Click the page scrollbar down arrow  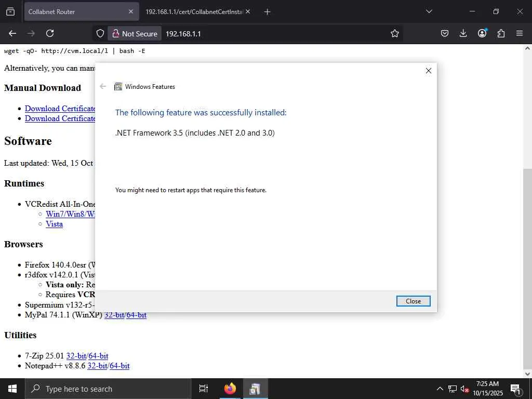click(x=527, y=374)
